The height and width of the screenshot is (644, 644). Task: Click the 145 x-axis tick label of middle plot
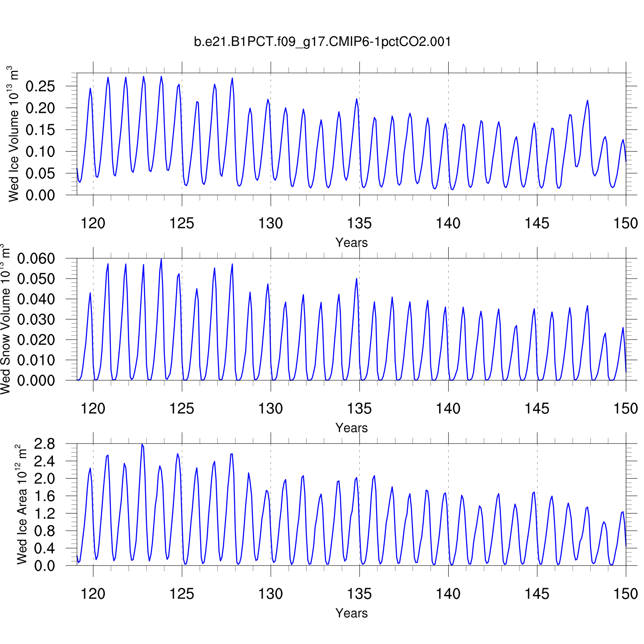pos(537,409)
